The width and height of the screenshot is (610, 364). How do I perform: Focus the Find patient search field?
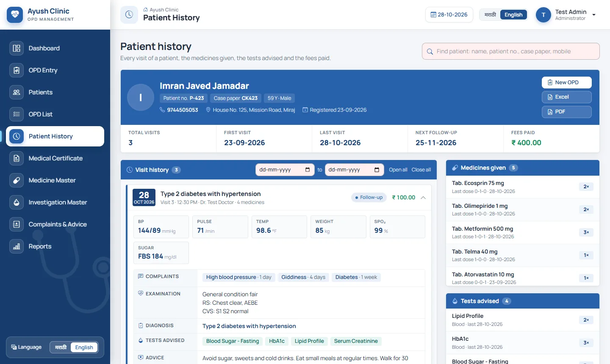[x=511, y=51]
